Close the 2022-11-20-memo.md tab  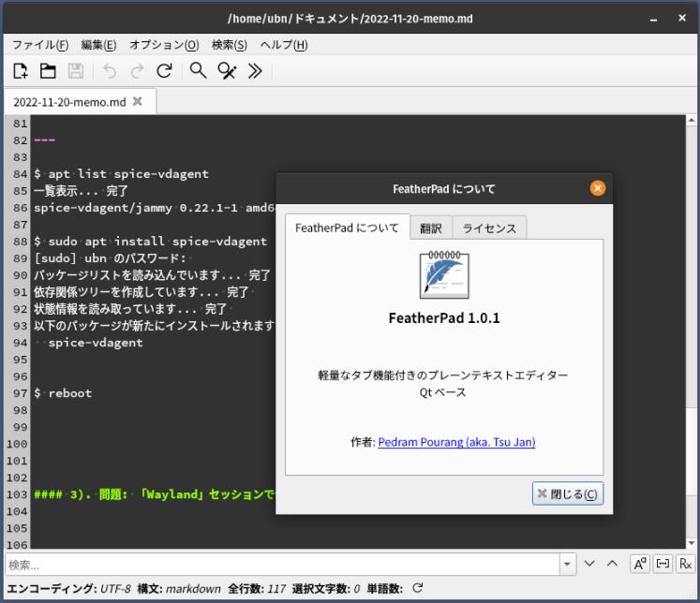point(138,102)
